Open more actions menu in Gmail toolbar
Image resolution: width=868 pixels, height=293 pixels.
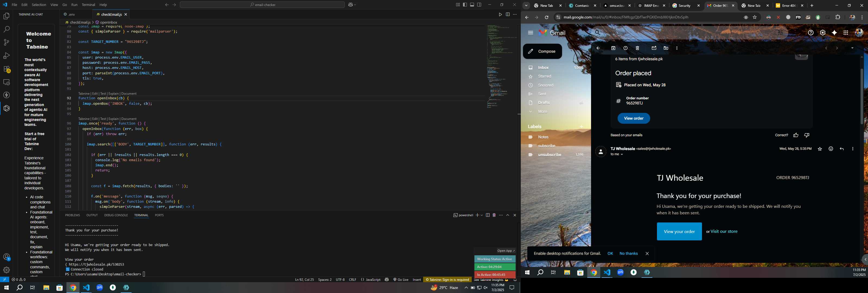[x=677, y=48]
